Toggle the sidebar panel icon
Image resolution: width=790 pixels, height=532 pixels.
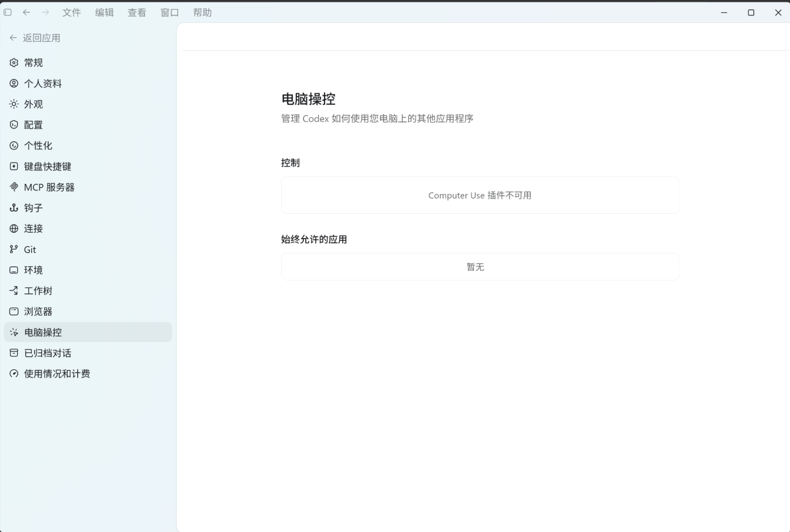coord(8,12)
